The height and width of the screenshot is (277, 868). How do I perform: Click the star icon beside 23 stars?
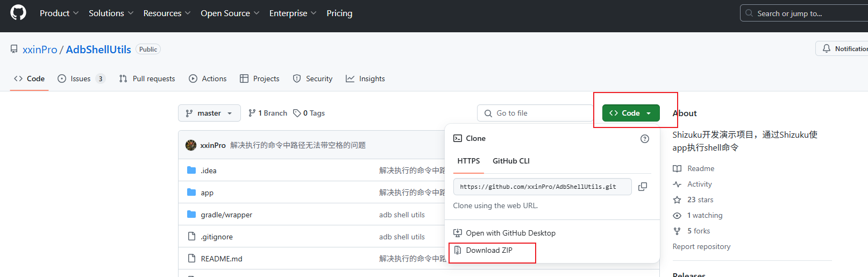[677, 200]
